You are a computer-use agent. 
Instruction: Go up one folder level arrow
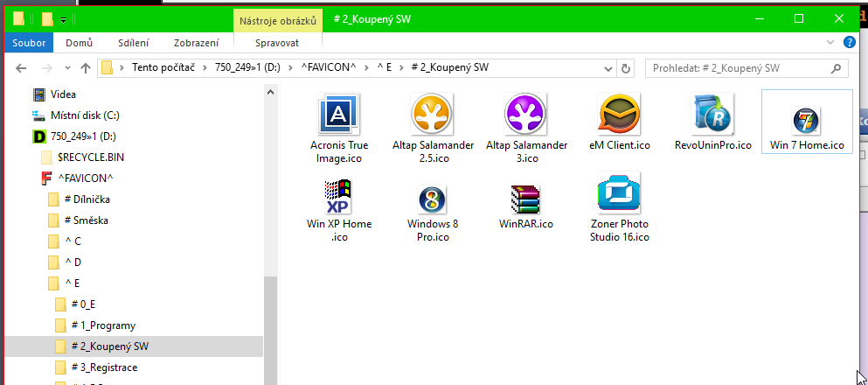point(86,68)
